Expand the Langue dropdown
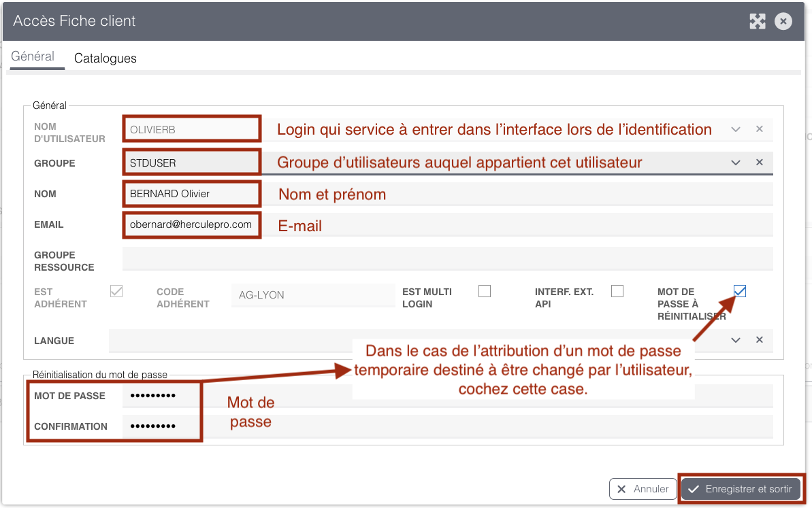Image resolution: width=812 pixels, height=508 pixels. (735, 340)
